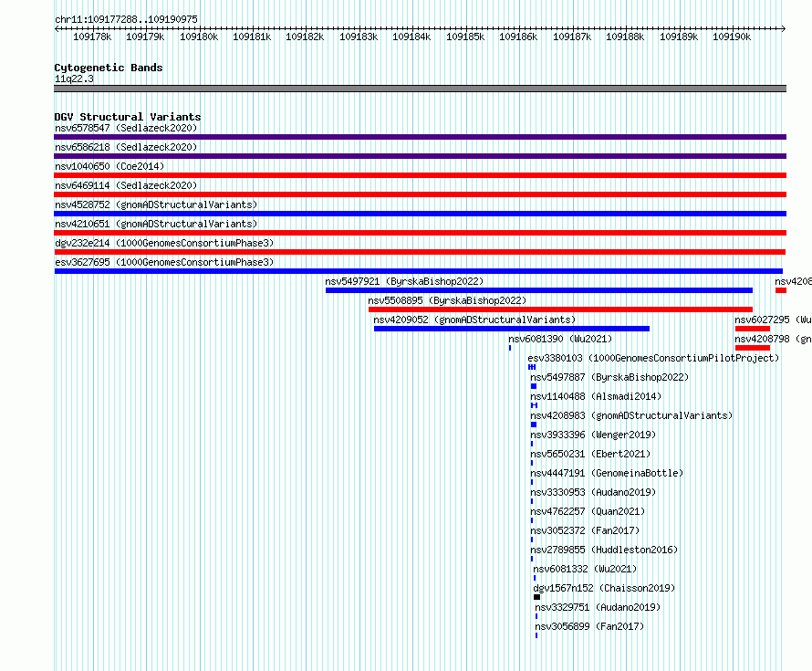Open nsv4447191 (GenomeinaBottle) label
This screenshot has height=671, width=812.
pos(607,473)
